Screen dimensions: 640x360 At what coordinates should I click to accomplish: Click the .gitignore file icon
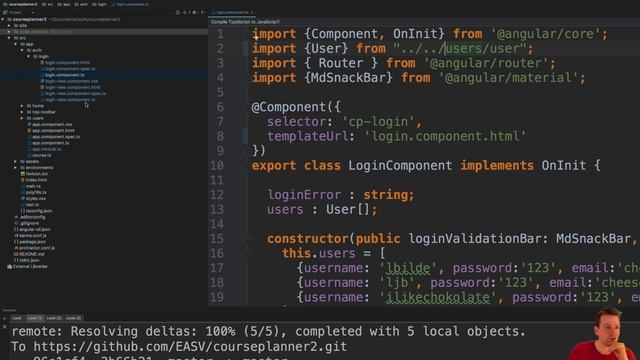point(16,223)
